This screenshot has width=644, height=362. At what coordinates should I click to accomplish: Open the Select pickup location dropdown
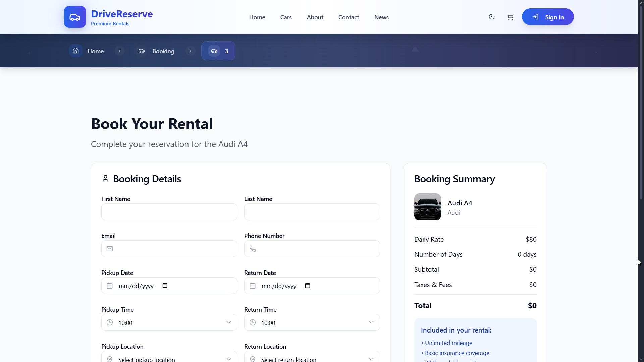click(x=169, y=359)
